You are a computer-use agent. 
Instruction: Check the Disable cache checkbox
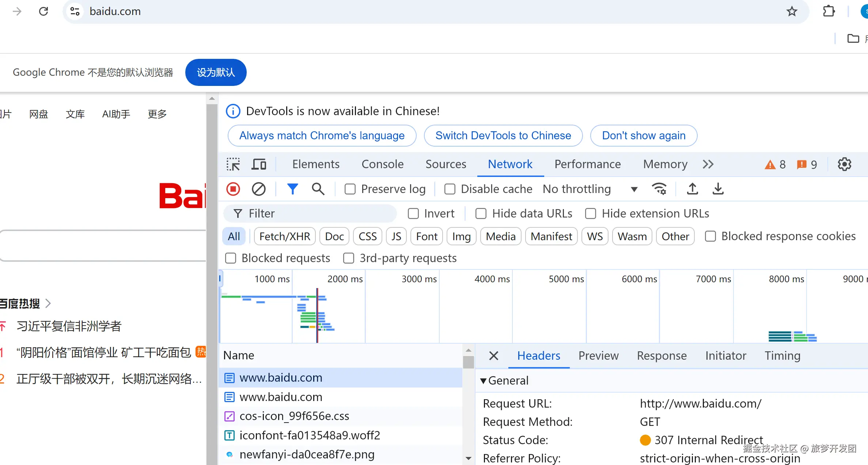(x=450, y=189)
